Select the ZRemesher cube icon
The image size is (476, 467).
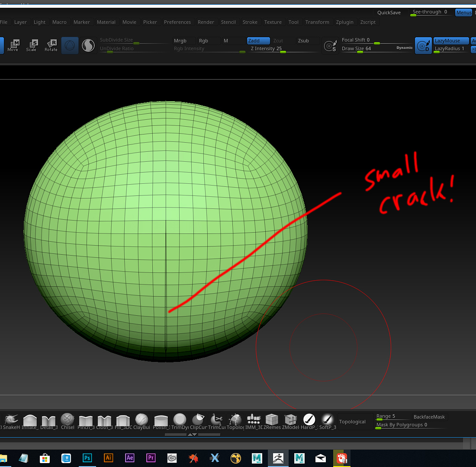(x=272, y=422)
